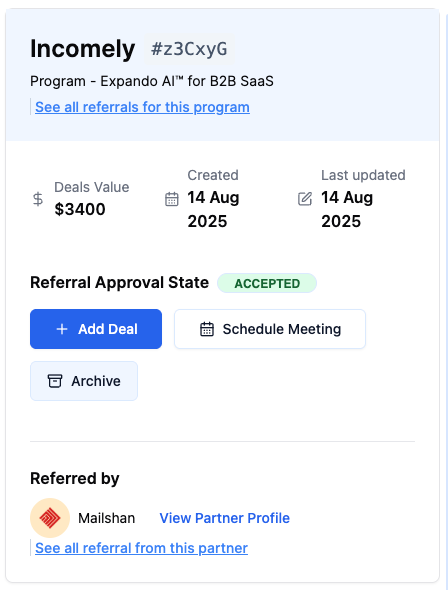Click the calendar icon next to Created date
448x590 pixels.
click(x=172, y=199)
